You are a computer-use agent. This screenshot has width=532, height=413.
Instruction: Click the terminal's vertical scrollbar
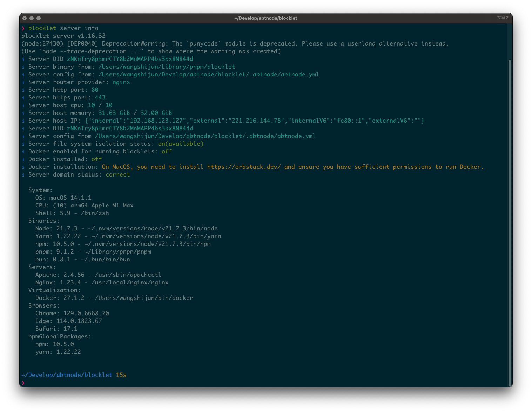click(x=510, y=221)
